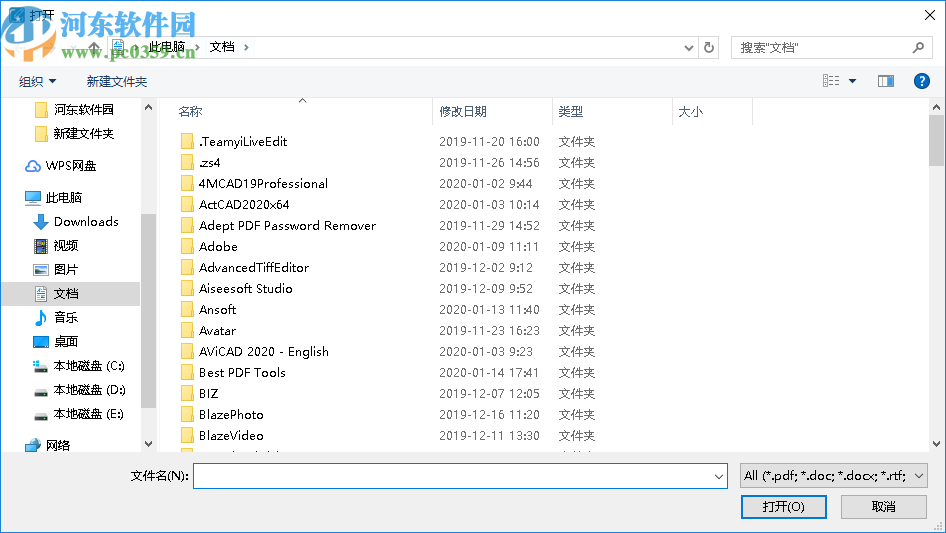The height and width of the screenshot is (533, 946).
Task: Click the BIZ folder icon
Action: click(188, 394)
